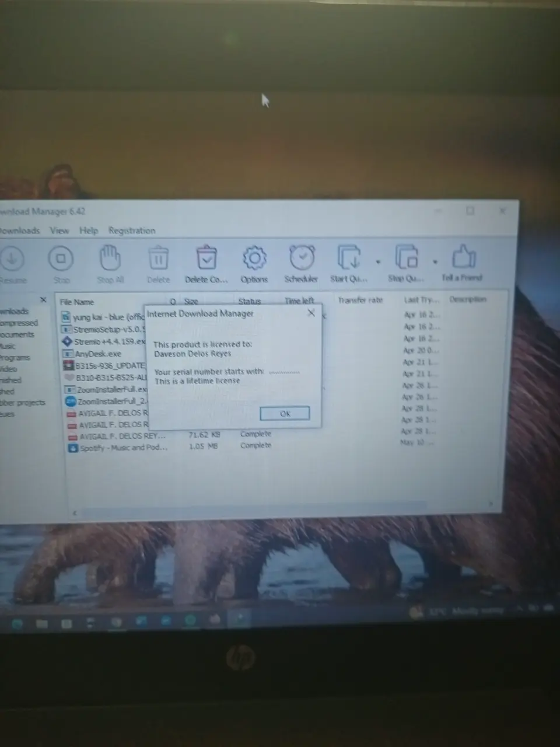Sort by the Time left column header

pos(299,301)
